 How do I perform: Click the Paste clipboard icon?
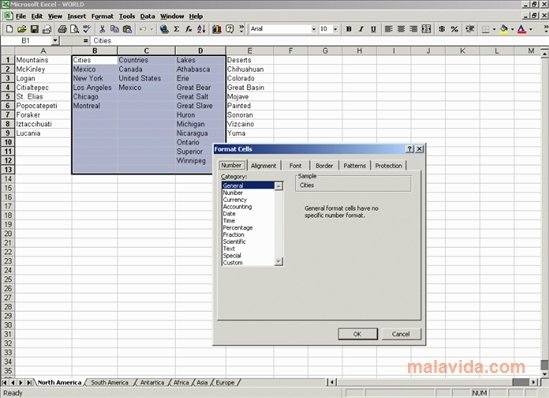pos(127,29)
